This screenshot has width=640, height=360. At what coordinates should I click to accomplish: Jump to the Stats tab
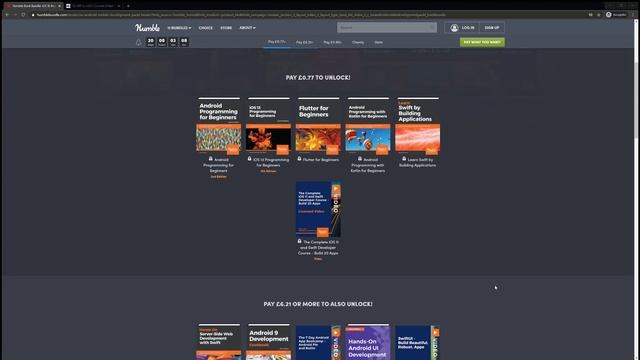[379, 42]
